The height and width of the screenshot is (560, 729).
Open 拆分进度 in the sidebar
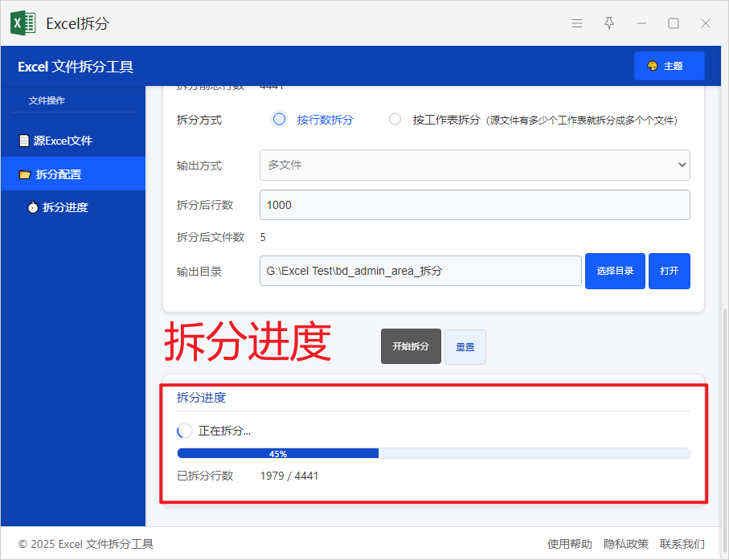click(x=73, y=207)
